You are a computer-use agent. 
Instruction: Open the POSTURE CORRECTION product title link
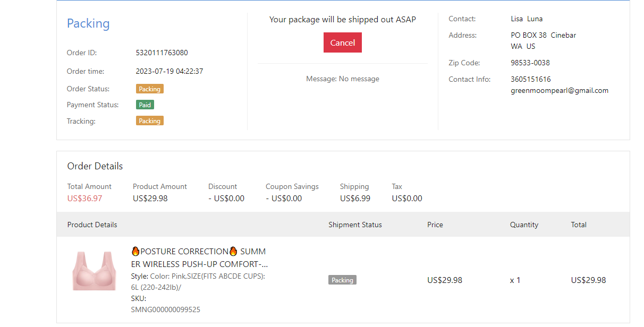pos(199,257)
